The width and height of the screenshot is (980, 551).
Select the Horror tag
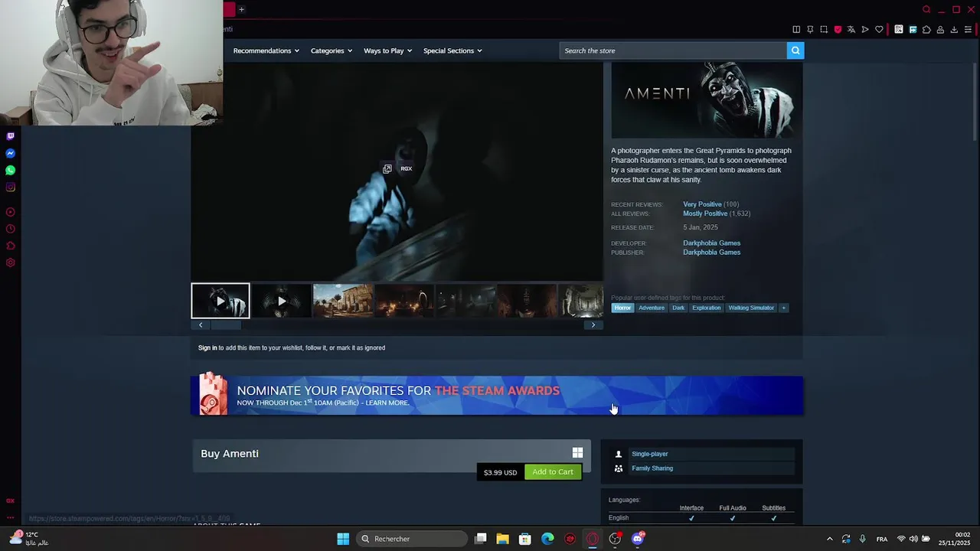[x=622, y=308]
